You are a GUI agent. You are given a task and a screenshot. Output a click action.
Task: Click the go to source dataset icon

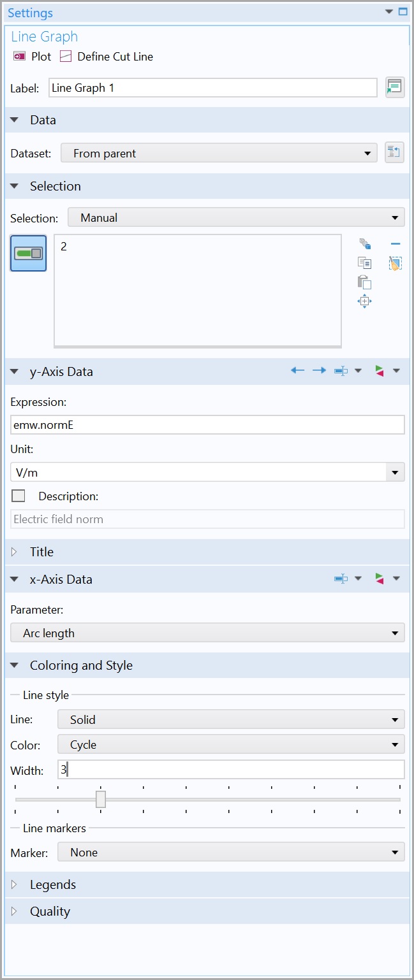(x=395, y=153)
